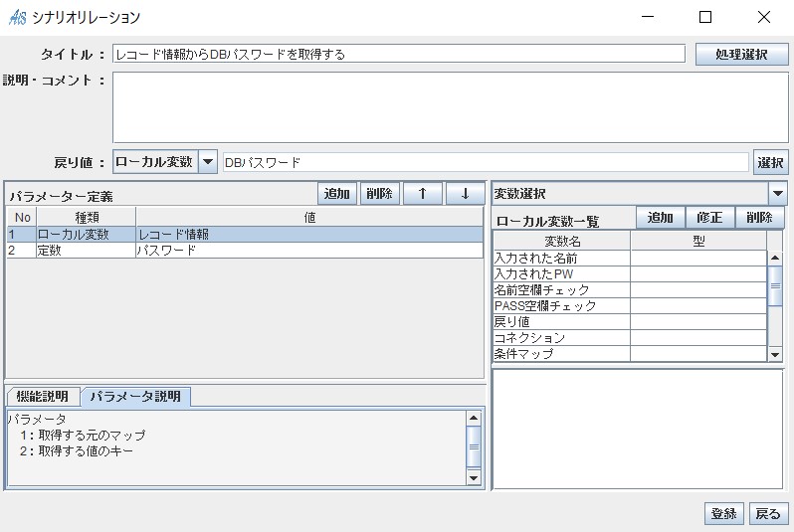Select the 入力された名前 variable
This screenshot has height=532, width=794.
562,259
